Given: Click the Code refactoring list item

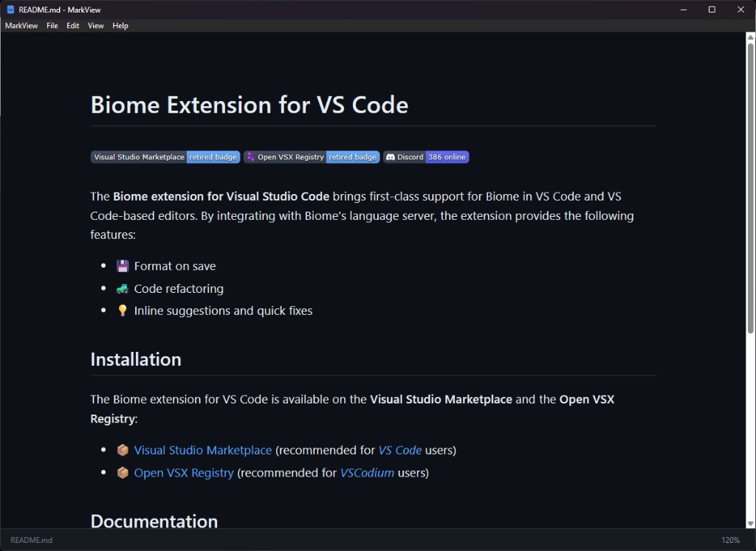Looking at the screenshot, I should 179,288.
